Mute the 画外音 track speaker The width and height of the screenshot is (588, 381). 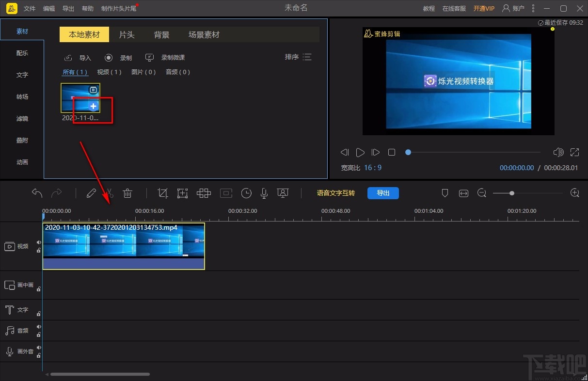39,348
